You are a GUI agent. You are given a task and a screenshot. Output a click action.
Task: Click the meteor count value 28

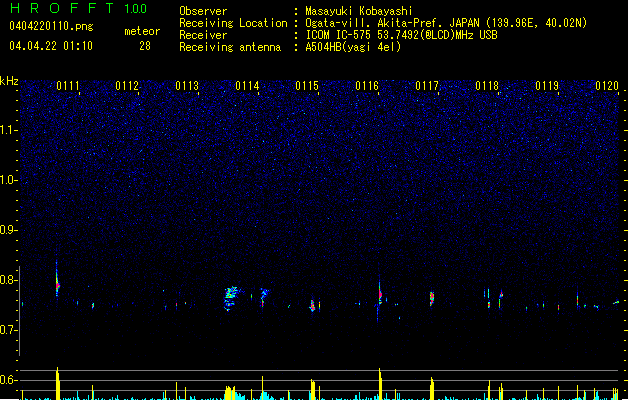145,46
